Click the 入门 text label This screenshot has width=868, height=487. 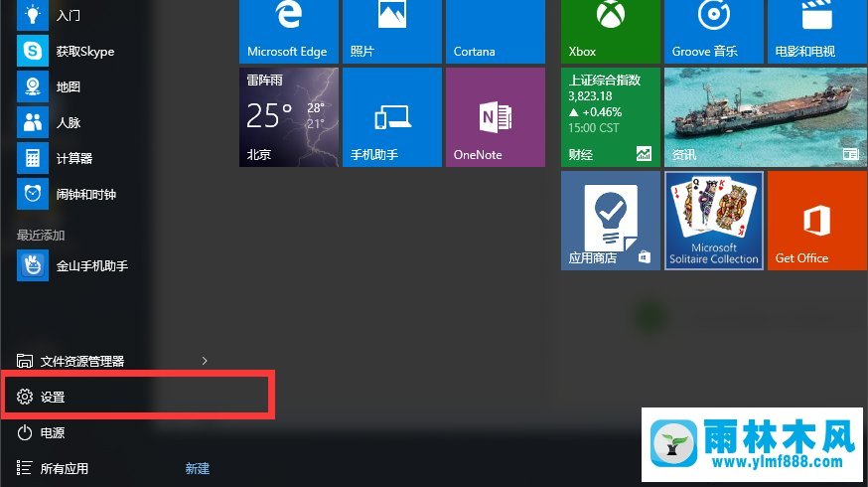69,16
